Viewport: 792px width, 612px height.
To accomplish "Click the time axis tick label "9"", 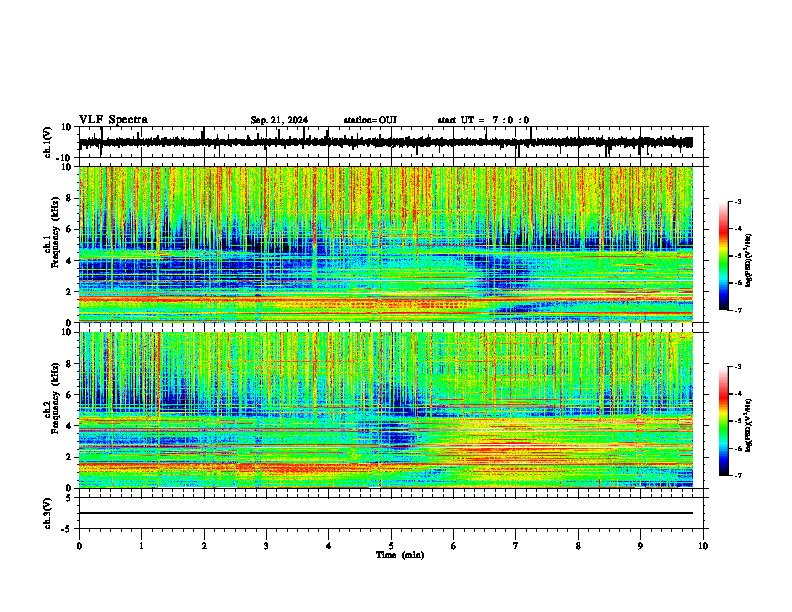I will (x=640, y=545).
